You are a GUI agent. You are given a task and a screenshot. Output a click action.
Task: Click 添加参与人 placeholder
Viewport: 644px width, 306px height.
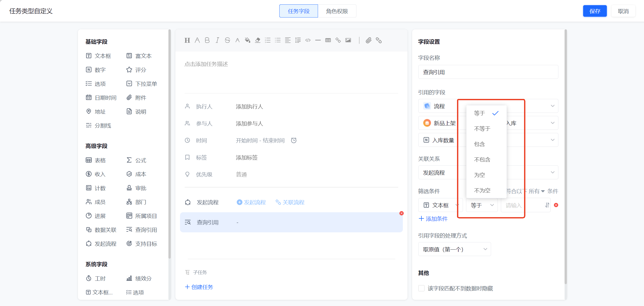(x=249, y=123)
